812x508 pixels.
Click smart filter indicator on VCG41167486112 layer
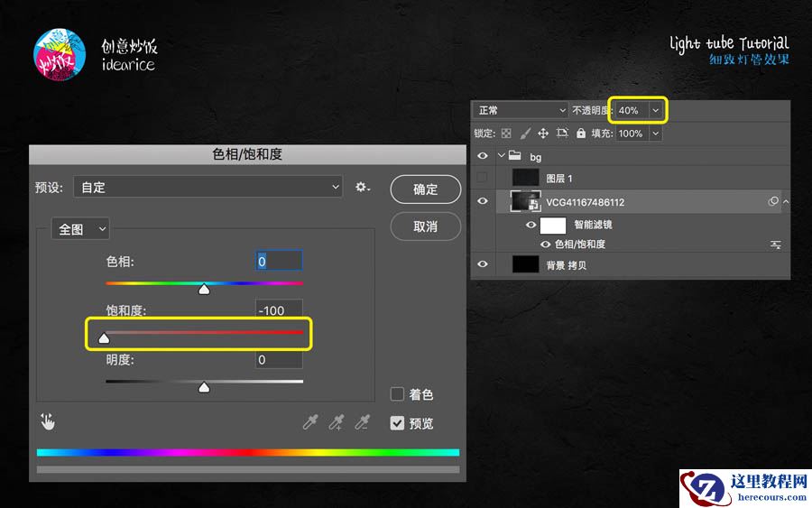(x=773, y=201)
